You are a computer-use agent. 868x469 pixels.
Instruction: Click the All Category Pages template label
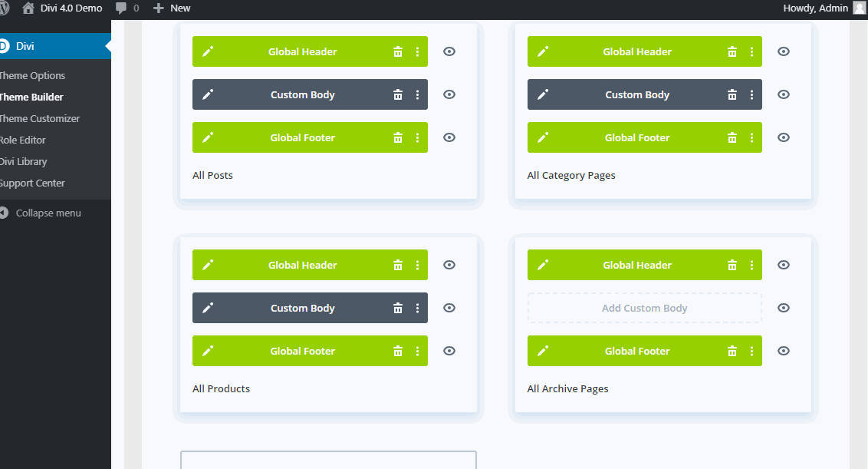pos(570,175)
